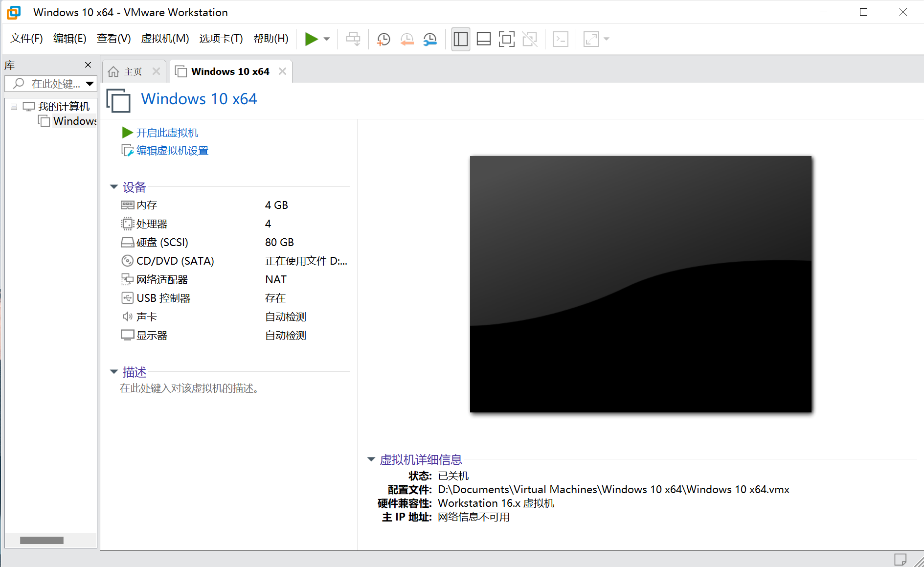Minimize the VMware Workstation window
The width and height of the screenshot is (924, 567).
tap(824, 12)
